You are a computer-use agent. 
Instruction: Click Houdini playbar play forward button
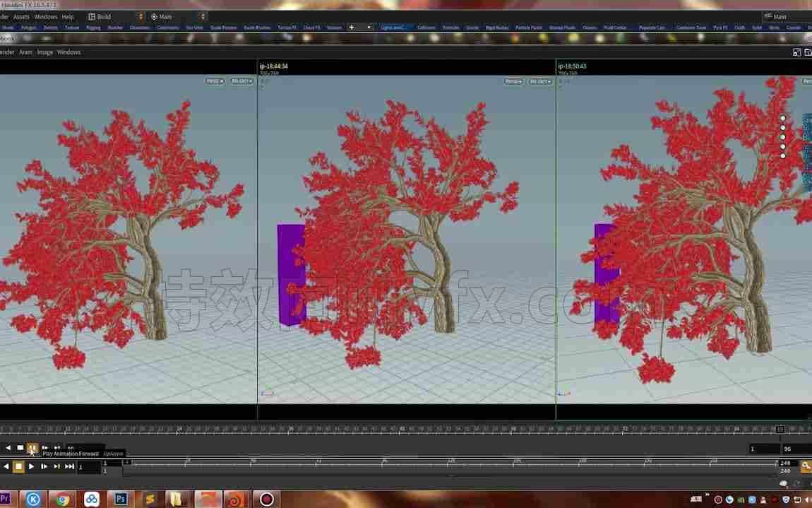pos(32,466)
